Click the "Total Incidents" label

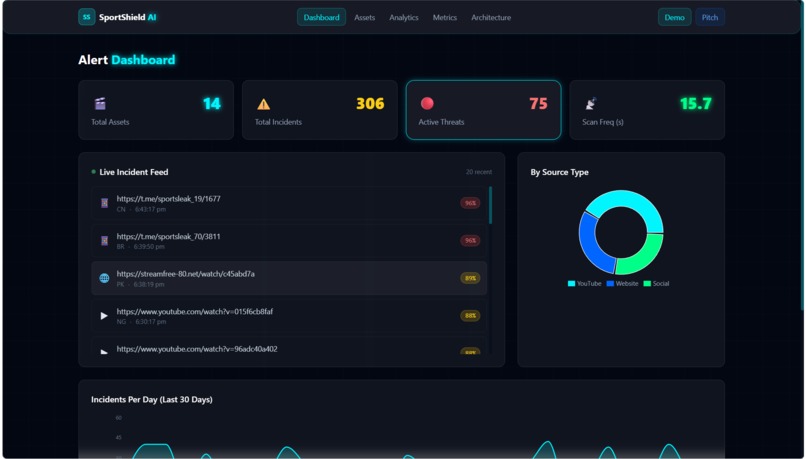278,122
